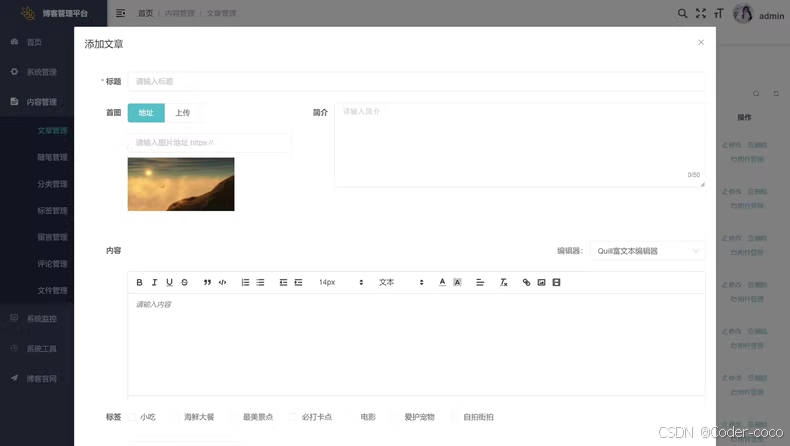Open the layout size (tT) header icon
Viewport: 790px width, 446px height.
(719, 14)
